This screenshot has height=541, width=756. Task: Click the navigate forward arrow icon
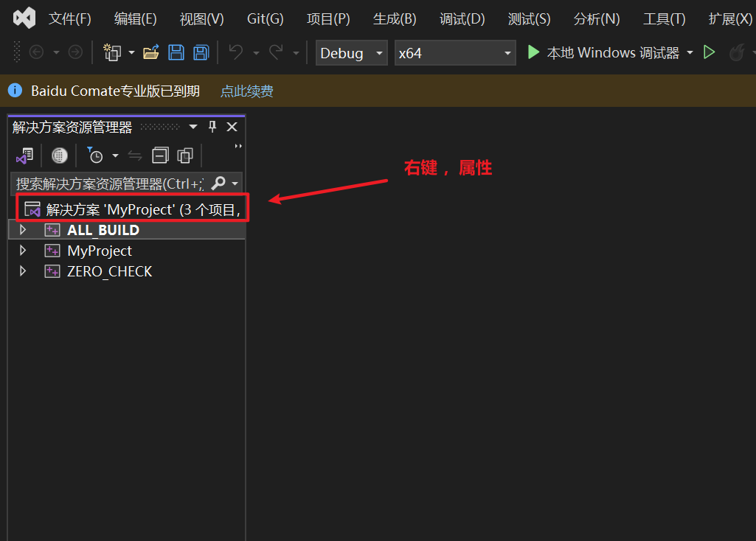click(x=75, y=52)
